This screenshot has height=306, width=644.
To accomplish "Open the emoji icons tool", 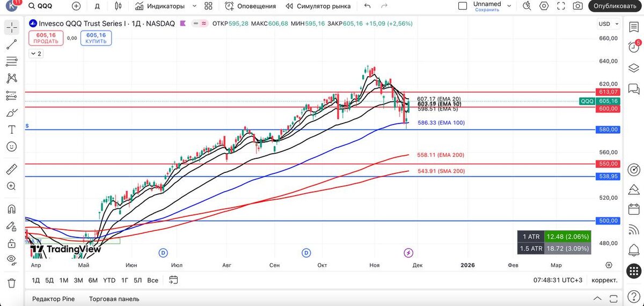I will tap(11, 146).
